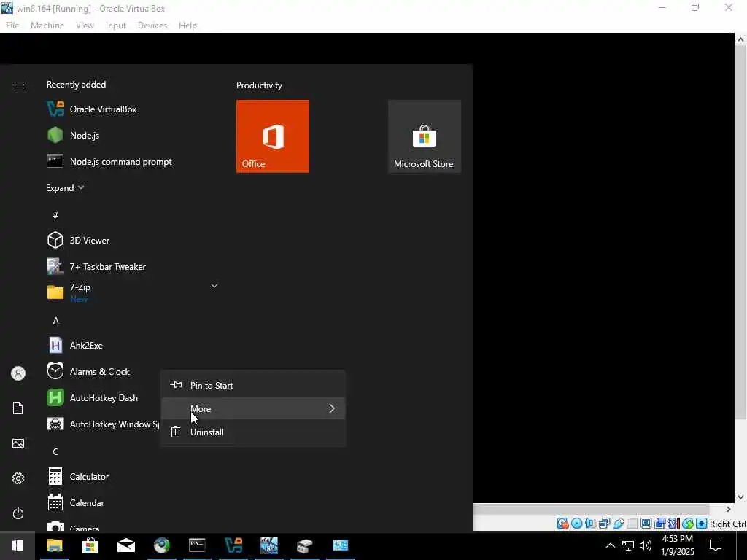This screenshot has height=560, width=747.
Task: Expand the Recently added list
Action: pos(65,188)
